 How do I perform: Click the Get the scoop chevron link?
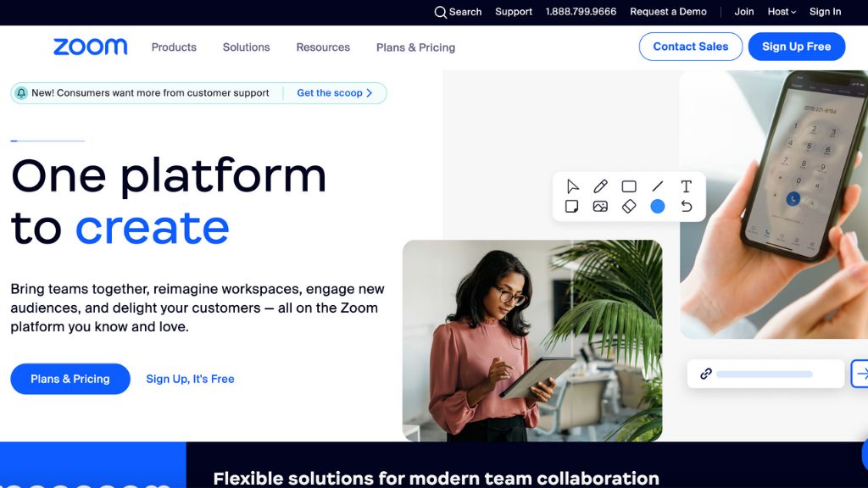(334, 93)
